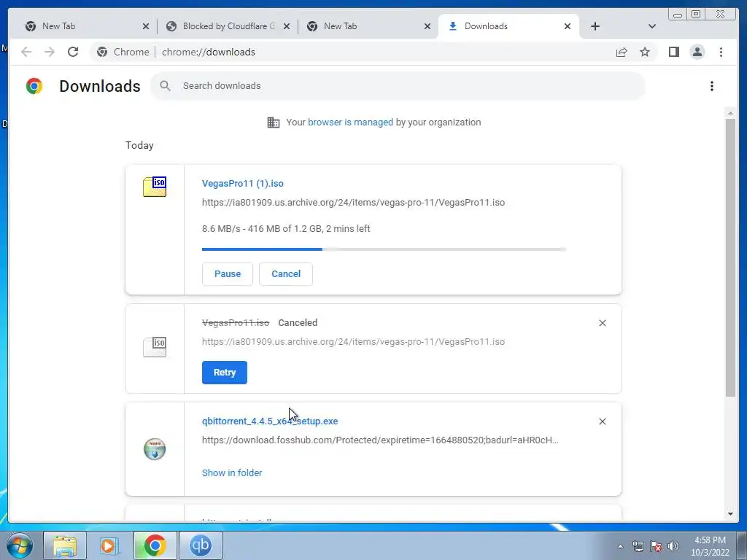Click the page vertical scrollbar thumb
The width and height of the screenshot is (747, 560).
730,257
